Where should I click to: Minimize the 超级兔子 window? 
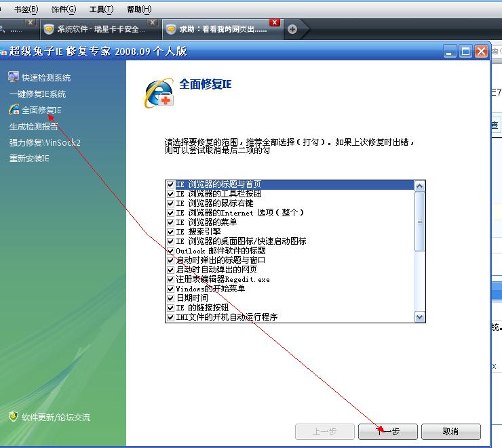click(450, 52)
